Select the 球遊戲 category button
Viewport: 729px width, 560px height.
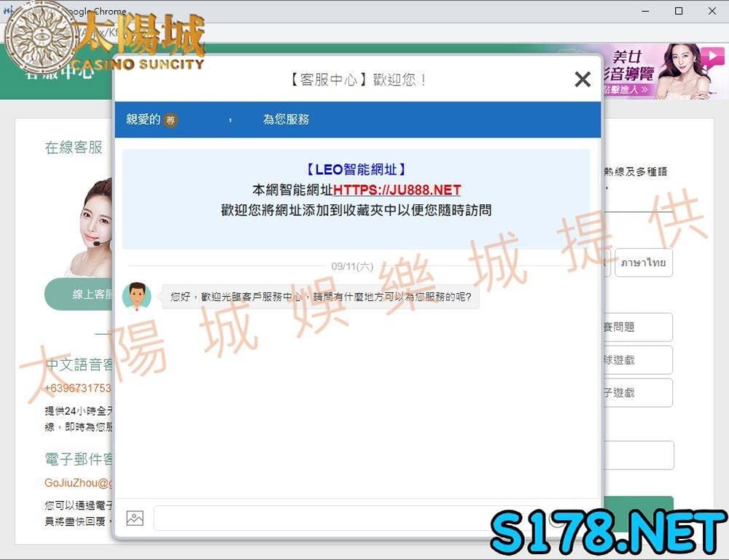click(x=638, y=360)
